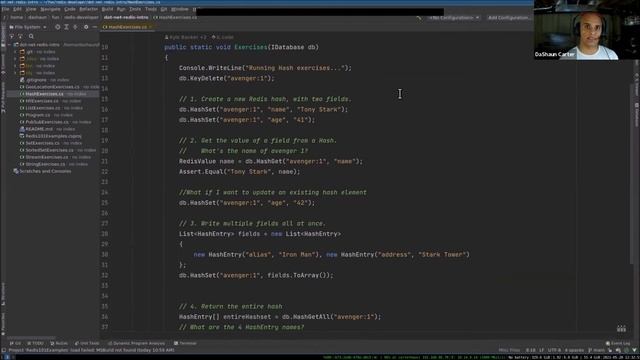Open the File menu
The height and width of the screenshot is (360, 640).
coord(5,9)
